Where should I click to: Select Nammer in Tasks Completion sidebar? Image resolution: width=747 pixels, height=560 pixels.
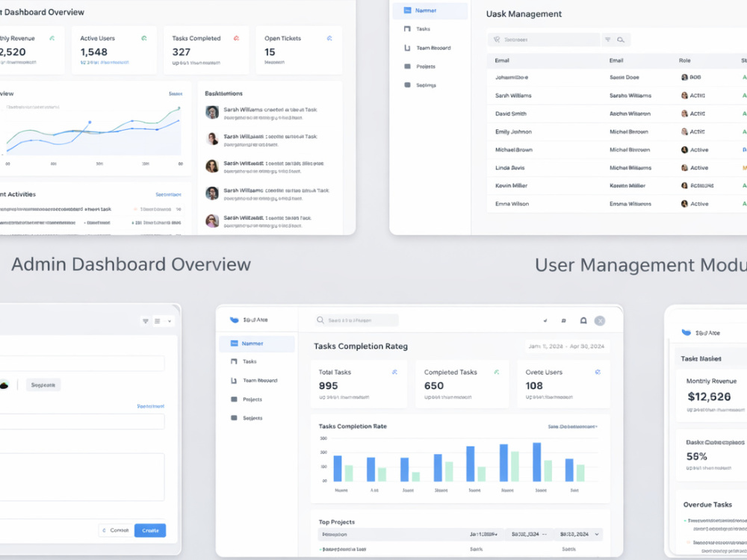[x=257, y=343]
